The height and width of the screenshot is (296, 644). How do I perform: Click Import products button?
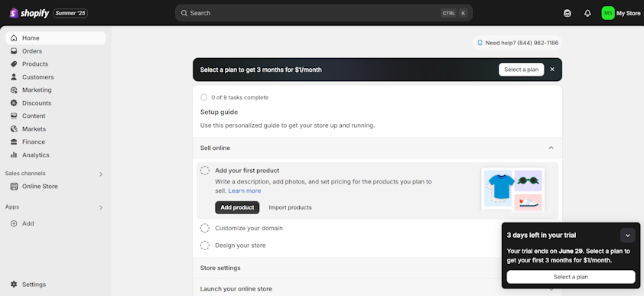pos(290,208)
